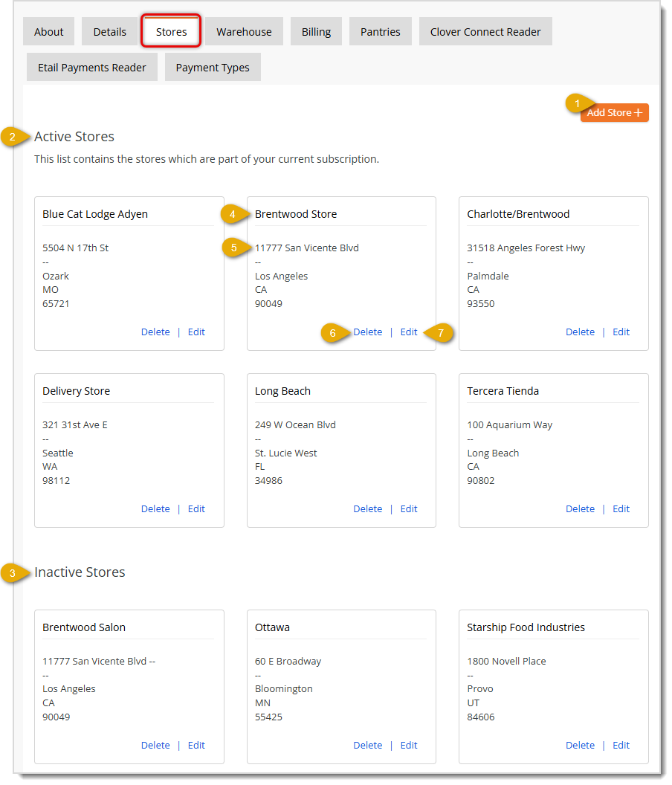
Task: Delete the Brentwood Store
Action: click(367, 332)
